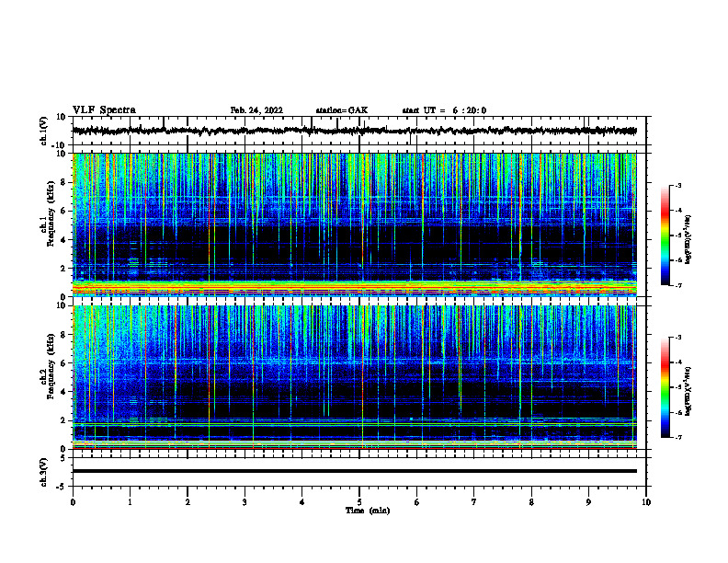Click the "station=GAK" header label
The image size is (728, 563).
pyautogui.click(x=342, y=110)
